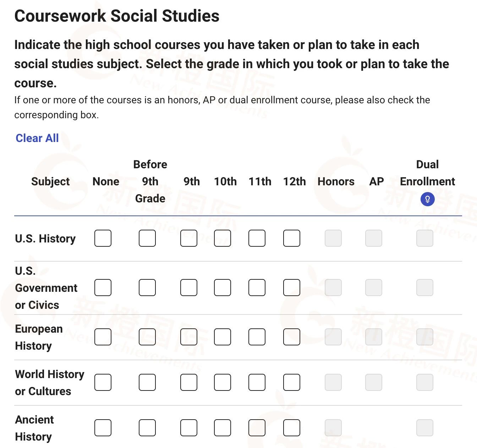Select 10th grade for World History or Cultures
This screenshot has width=477, height=448.
point(223,382)
